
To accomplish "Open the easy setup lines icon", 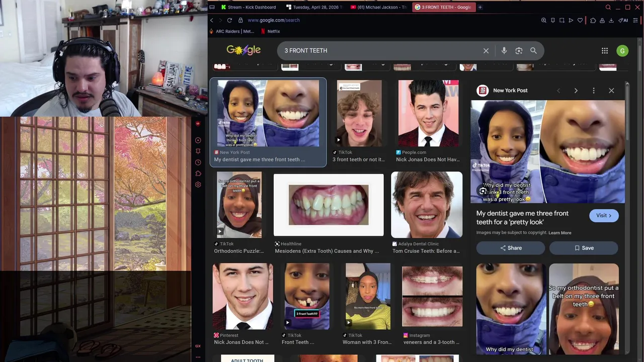I will click(635, 20).
